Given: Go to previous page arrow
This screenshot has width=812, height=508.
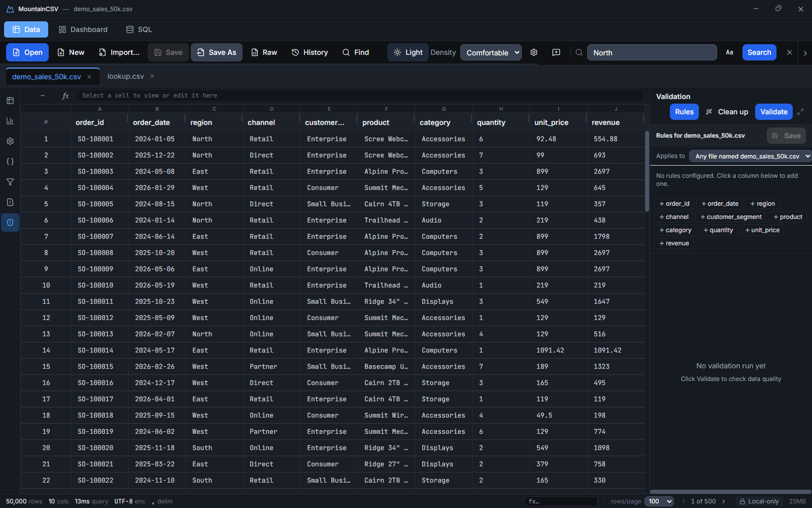Looking at the screenshot, I should (x=683, y=501).
